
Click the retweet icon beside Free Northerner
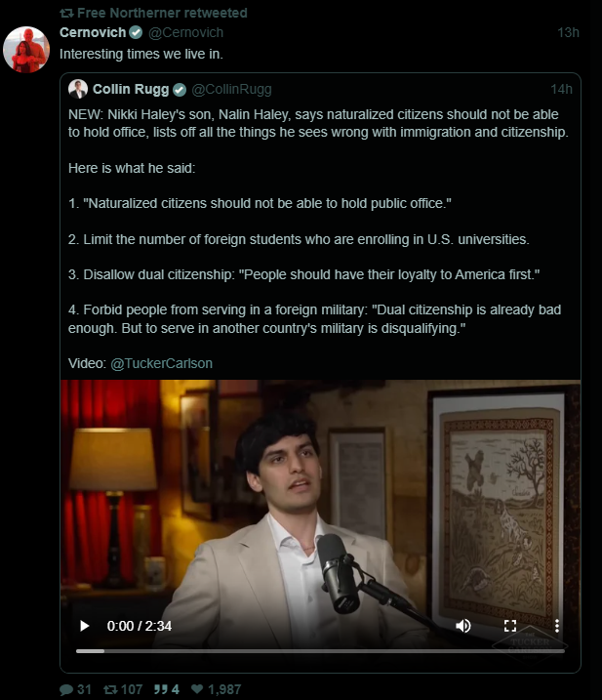coord(66,14)
